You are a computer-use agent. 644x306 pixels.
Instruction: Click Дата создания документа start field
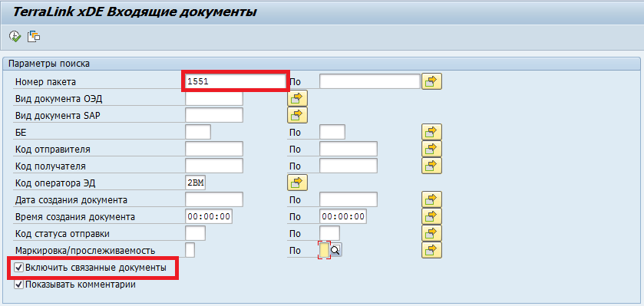pos(214,199)
